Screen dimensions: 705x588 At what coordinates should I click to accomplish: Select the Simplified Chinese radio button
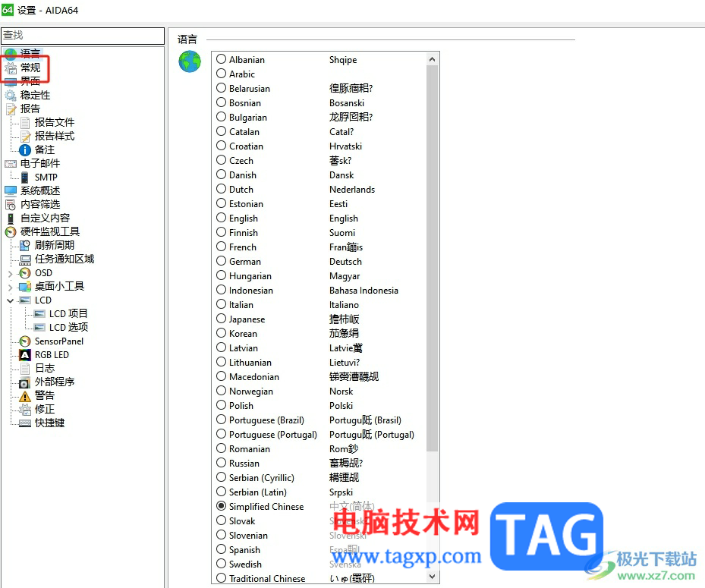click(x=221, y=506)
